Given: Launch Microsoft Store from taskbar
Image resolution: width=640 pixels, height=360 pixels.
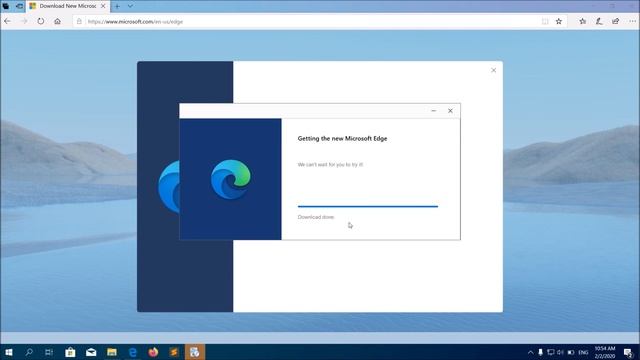Looking at the screenshot, I should point(70,352).
